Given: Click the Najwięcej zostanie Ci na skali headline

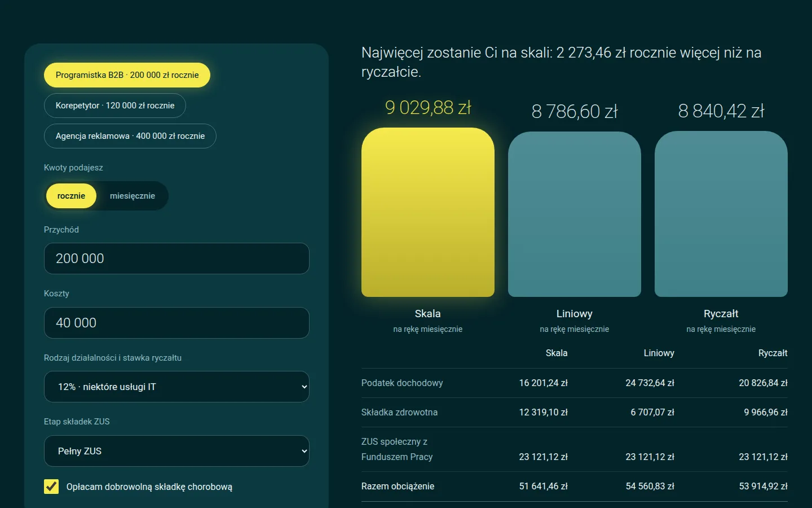Looking at the screenshot, I should coord(561,62).
